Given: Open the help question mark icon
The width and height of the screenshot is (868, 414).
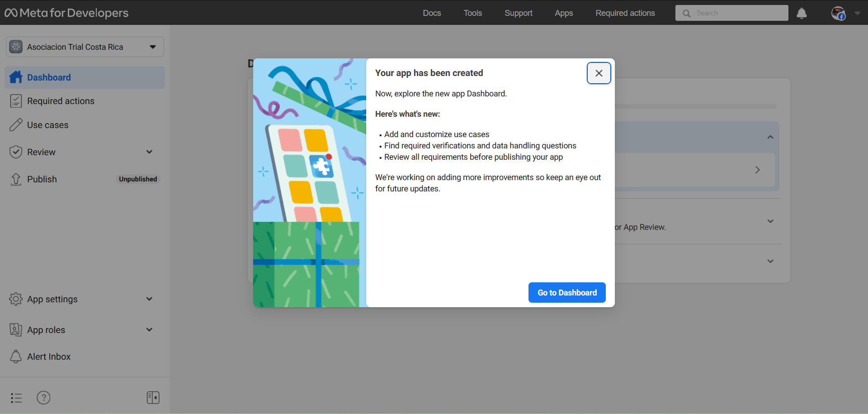Looking at the screenshot, I should point(43,398).
